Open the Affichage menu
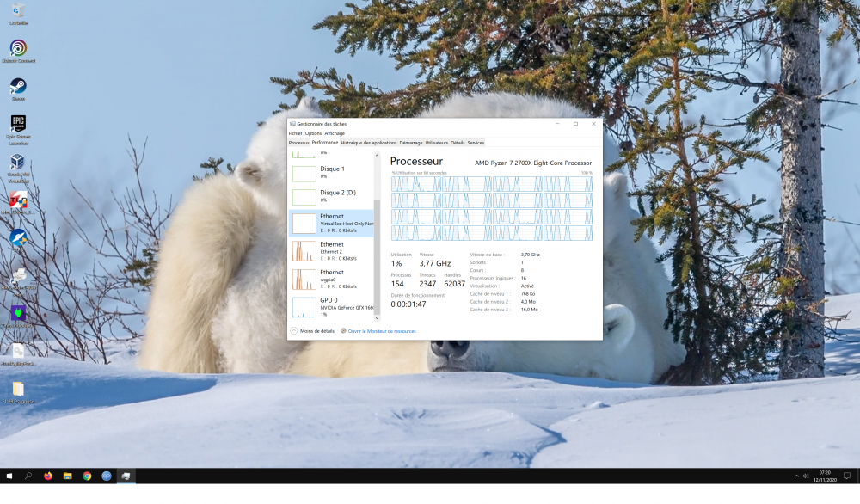860x504 pixels. [x=335, y=133]
